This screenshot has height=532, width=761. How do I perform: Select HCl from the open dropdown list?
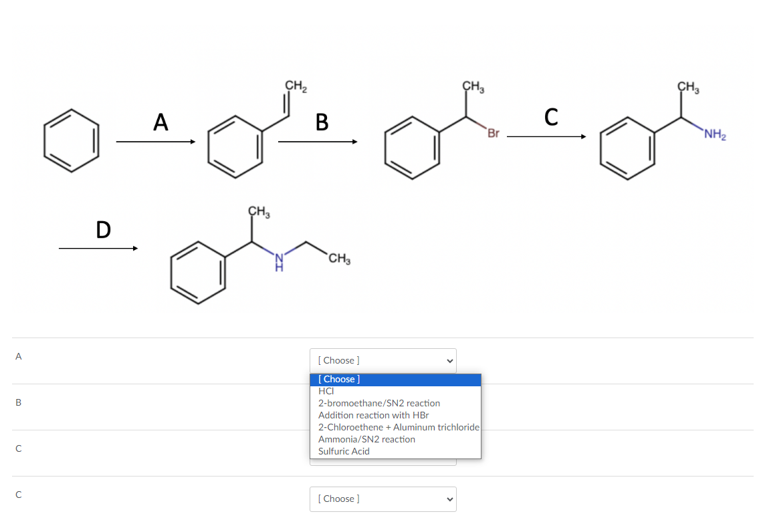click(326, 391)
